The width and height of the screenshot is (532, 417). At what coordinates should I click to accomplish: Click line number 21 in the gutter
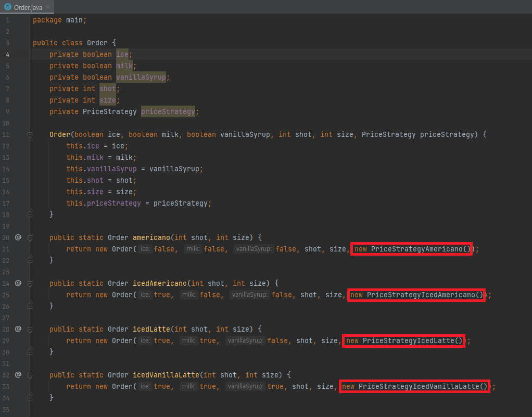point(6,249)
